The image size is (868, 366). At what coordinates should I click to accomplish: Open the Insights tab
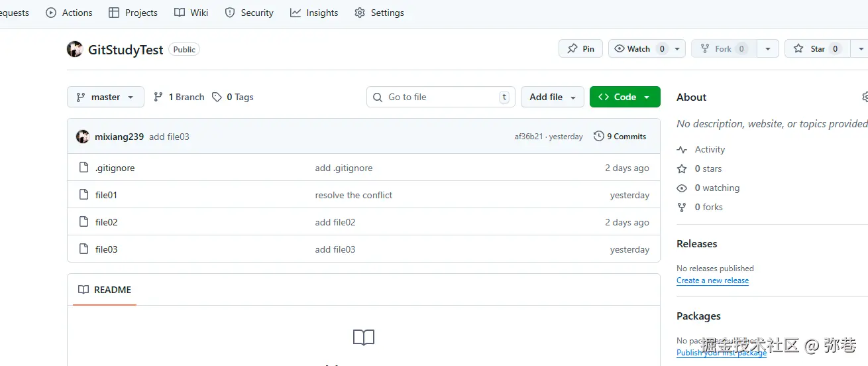314,13
